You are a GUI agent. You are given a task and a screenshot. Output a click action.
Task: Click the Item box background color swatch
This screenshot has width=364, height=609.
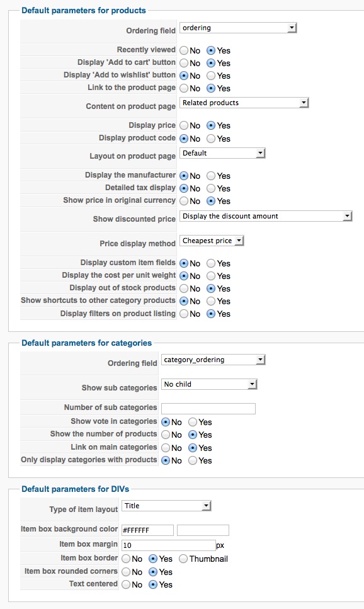(x=203, y=530)
